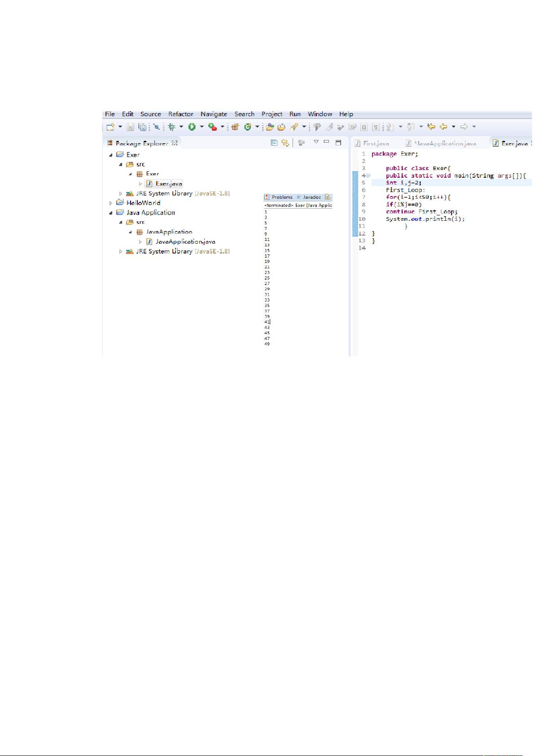Click the Debug bug icon

pyautogui.click(x=171, y=127)
